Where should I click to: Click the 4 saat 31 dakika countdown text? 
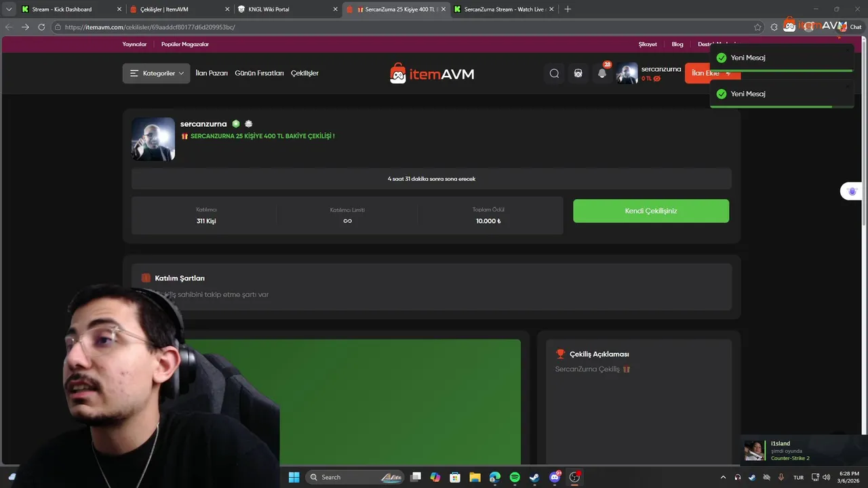coord(431,179)
